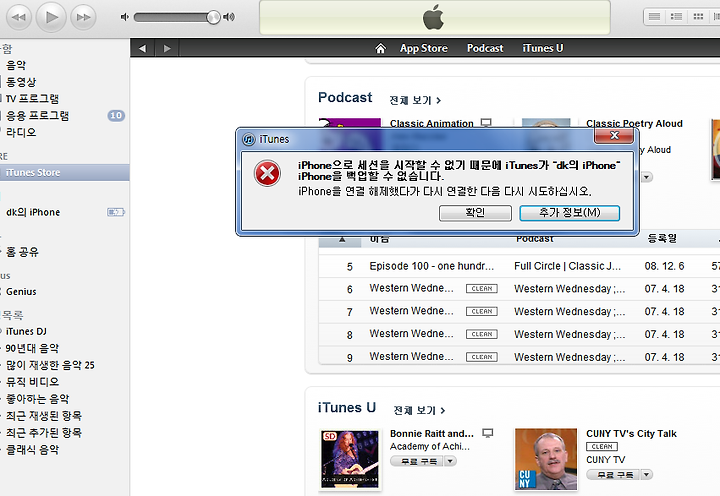Click the CLEAN badge in row 8
The height and width of the screenshot is (496, 720).
482,334
